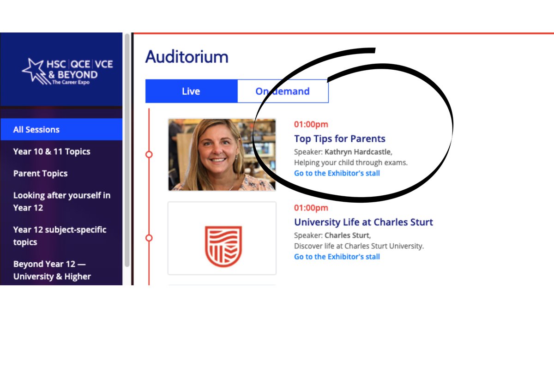Click 01:00pm time above Top Tips session
This screenshot has height=392, width=554.
[311, 124]
